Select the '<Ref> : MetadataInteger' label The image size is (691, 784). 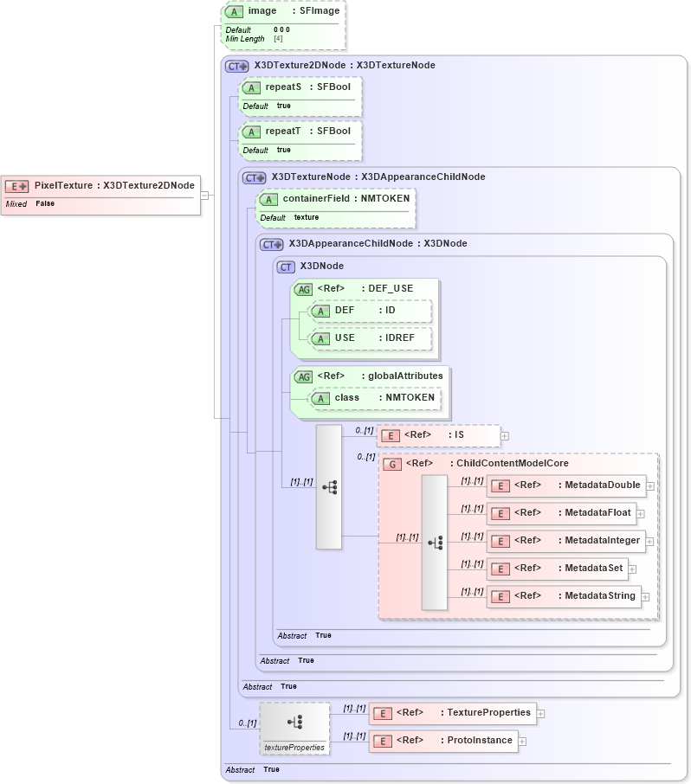point(577,541)
